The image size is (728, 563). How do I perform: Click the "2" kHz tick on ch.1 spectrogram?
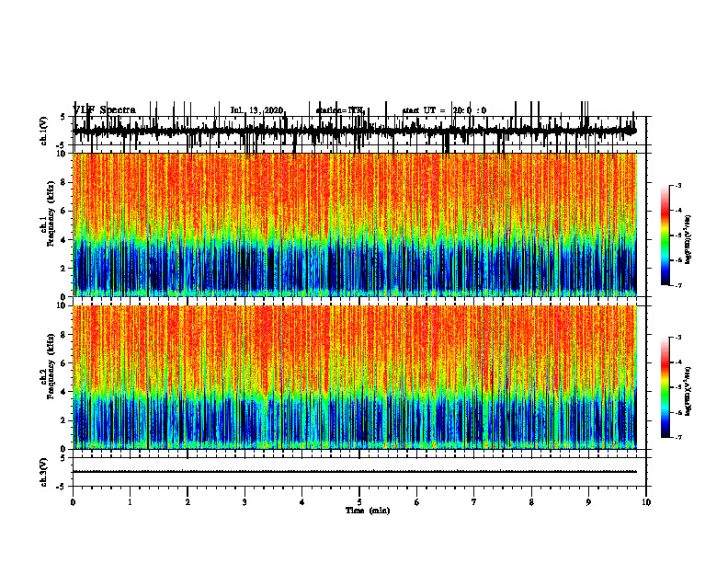tap(64, 268)
